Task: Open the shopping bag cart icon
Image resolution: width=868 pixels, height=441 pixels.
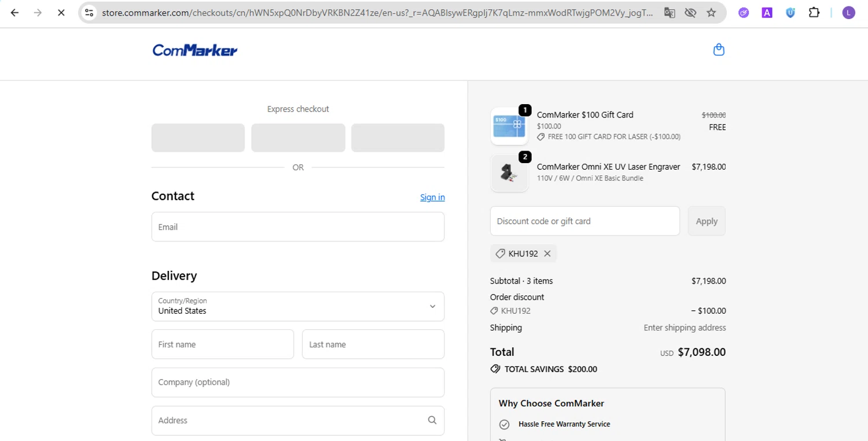Action: point(719,50)
